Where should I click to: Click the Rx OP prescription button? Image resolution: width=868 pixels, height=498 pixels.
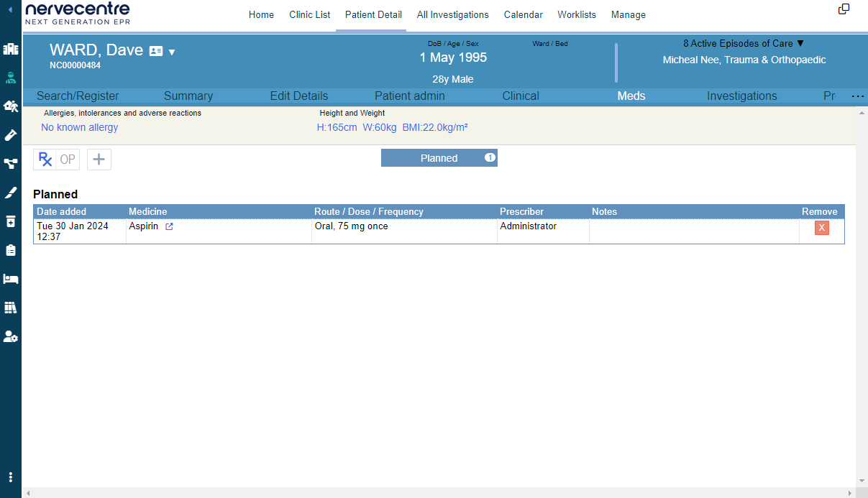coord(56,160)
